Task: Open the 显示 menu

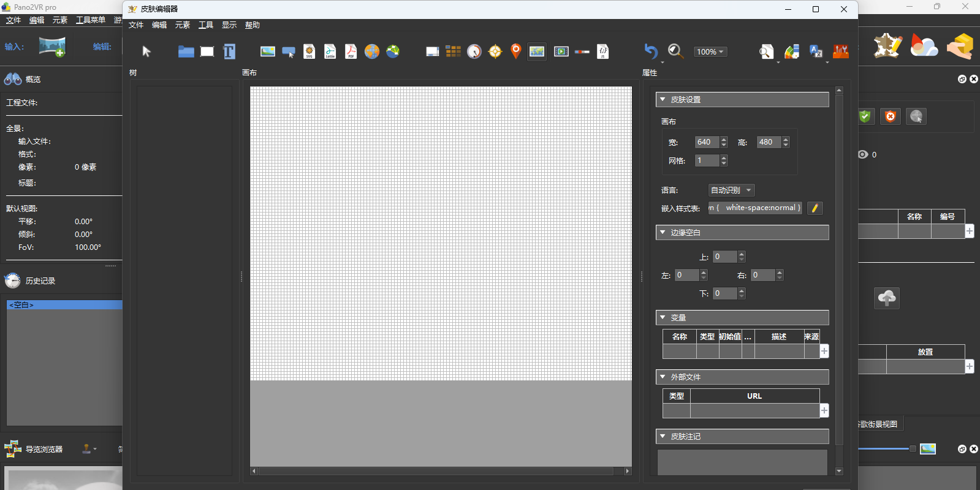Action: 229,25
